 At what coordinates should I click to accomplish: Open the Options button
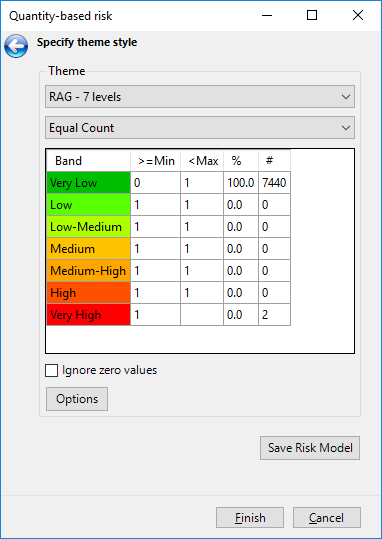[77, 399]
